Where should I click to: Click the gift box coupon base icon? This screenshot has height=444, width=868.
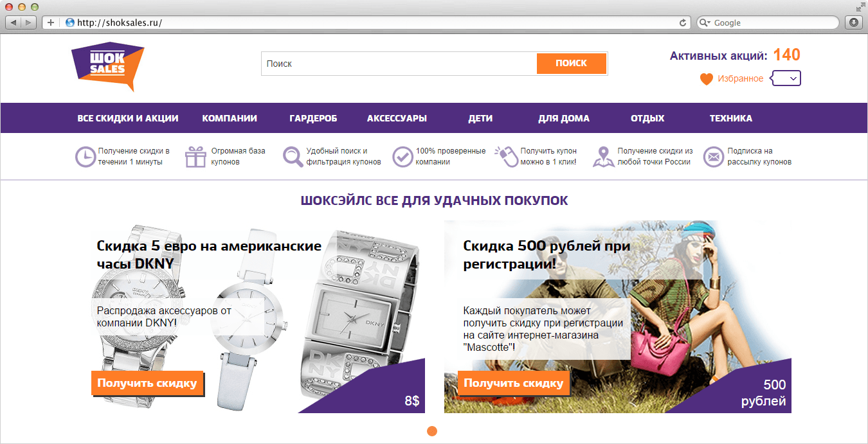(195, 157)
